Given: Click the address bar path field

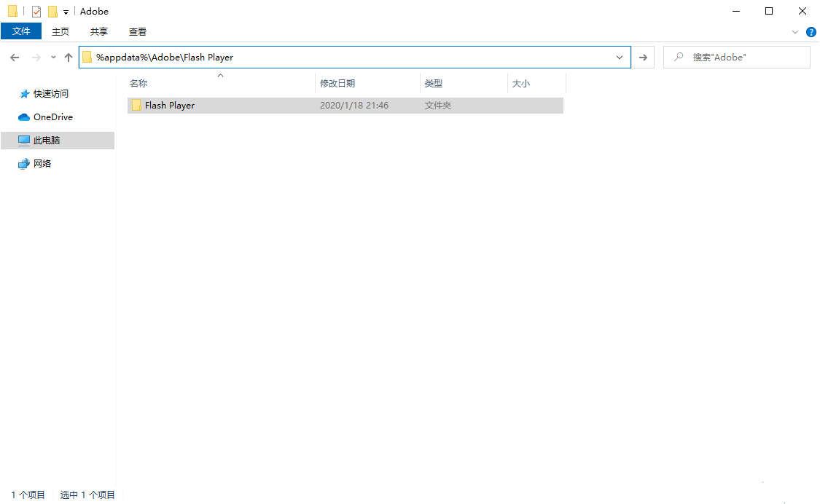Looking at the screenshot, I should pyautogui.click(x=354, y=58).
